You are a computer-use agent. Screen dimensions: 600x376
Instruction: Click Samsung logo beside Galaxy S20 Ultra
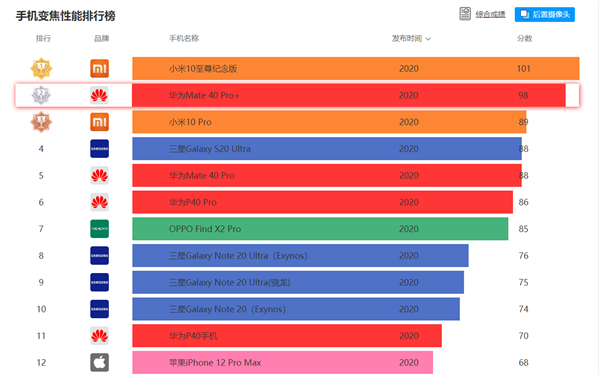99,149
